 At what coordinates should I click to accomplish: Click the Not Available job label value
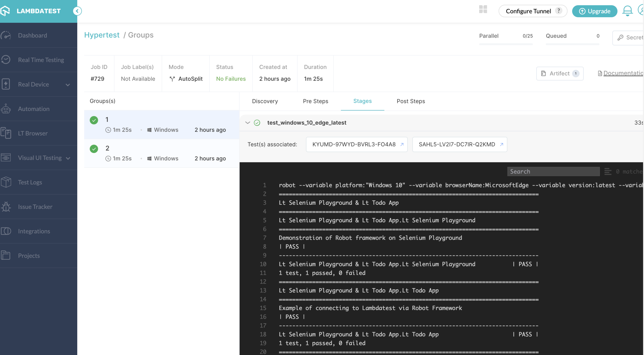pyautogui.click(x=138, y=79)
